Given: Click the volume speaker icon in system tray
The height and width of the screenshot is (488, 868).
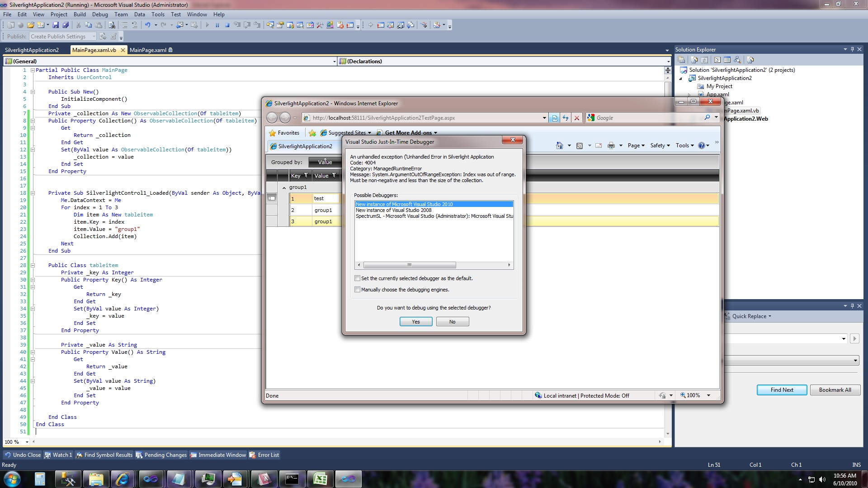Looking at the screenshot, I should click(822, 479).
